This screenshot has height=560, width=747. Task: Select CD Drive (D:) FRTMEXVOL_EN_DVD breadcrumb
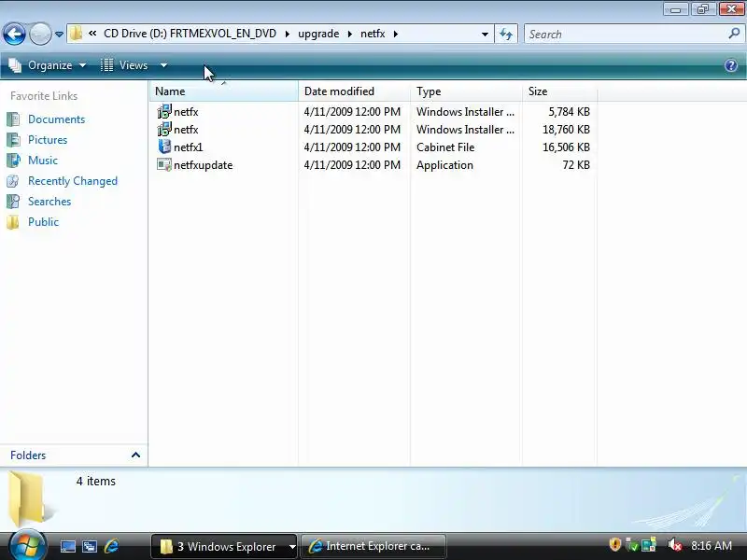coord(190,34)
